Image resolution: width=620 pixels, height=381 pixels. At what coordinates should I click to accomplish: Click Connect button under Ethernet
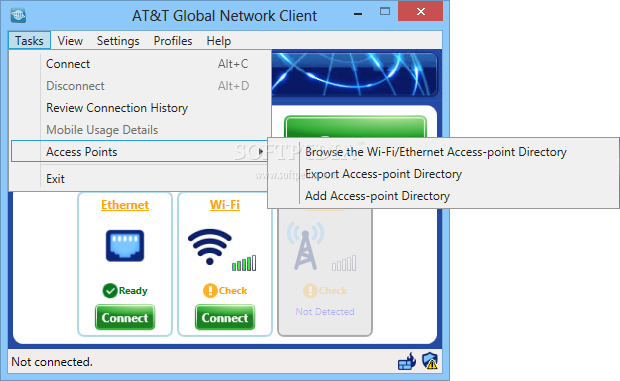tap(125, 317)
